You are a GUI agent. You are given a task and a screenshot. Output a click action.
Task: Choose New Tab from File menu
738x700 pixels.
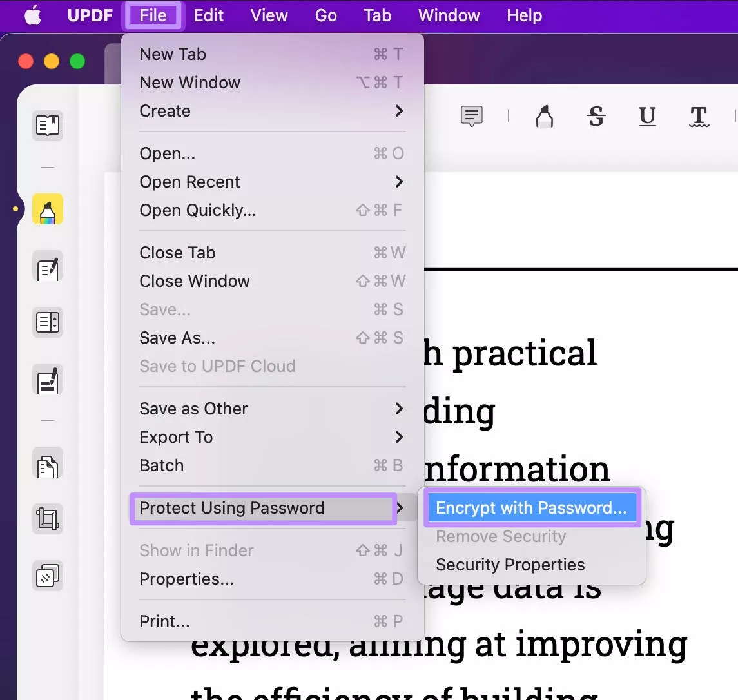pyautogui.click(x=273, y=54)
